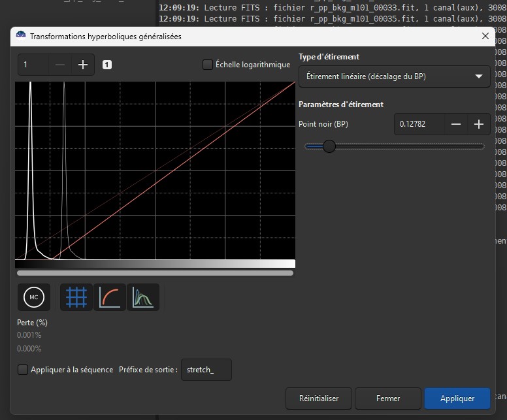Click the Point noir slider handle

click(x=329, y=146)
